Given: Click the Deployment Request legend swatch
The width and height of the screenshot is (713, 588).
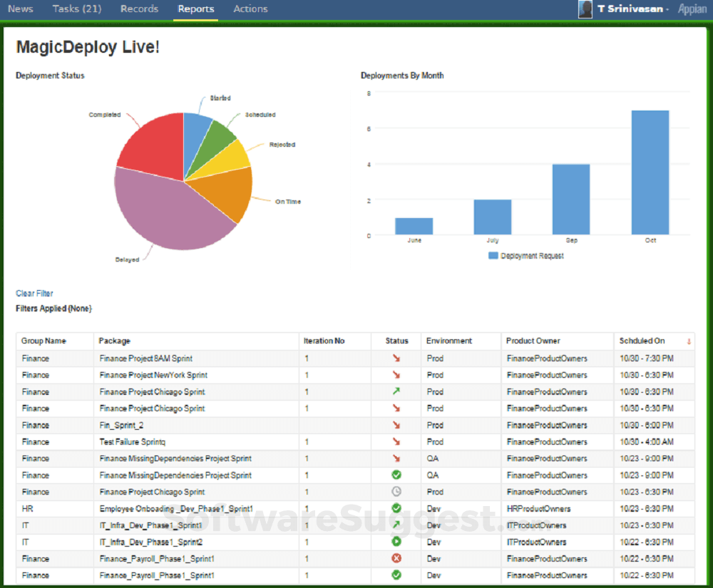Looking at the screenshot, I should 493,255.
